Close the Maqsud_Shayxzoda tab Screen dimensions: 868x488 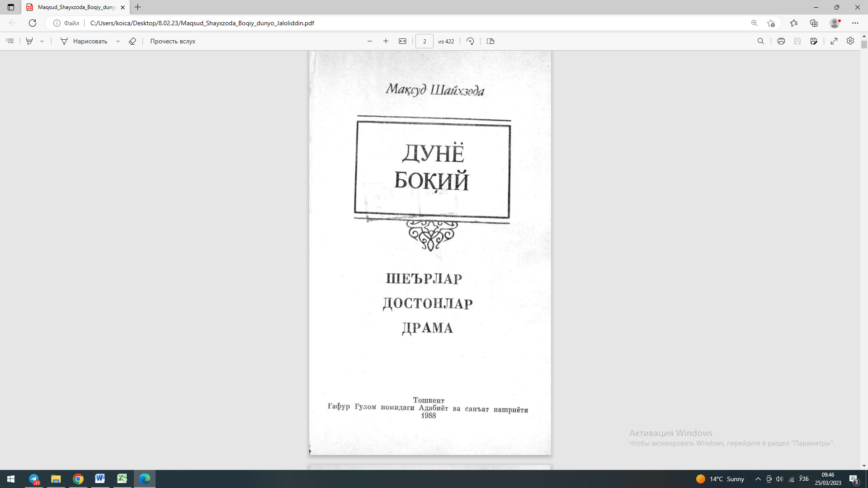tap(123, 7)
